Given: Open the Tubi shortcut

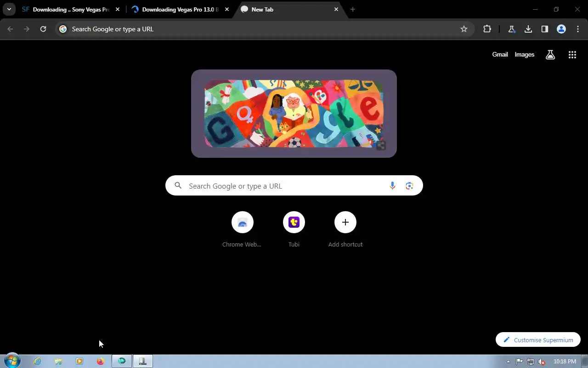Looking at the screenshot, I should point(294,230).
